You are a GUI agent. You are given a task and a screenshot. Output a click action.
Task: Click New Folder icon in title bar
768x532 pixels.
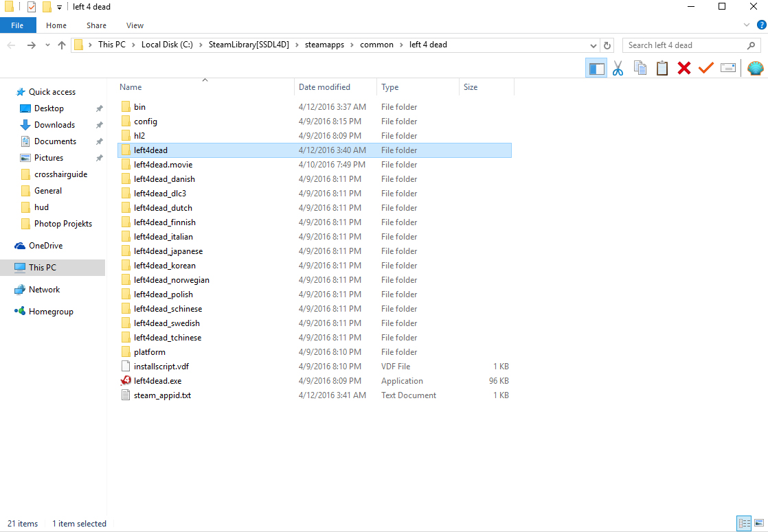(x=47, y=7)
